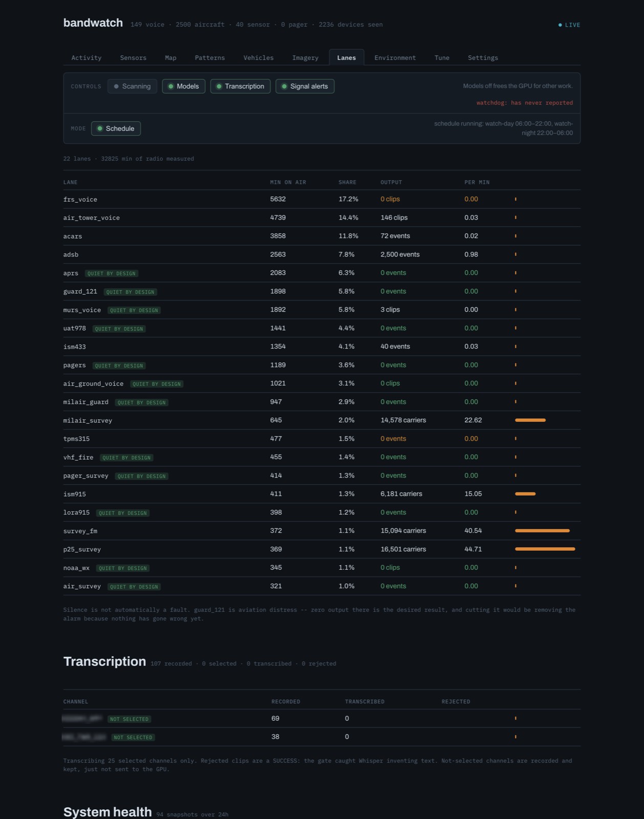Viewport: 644px width, 819px height.
Task: Click the ism915 per-min bar
Action: pyautogui.click(x=525, y=494)
